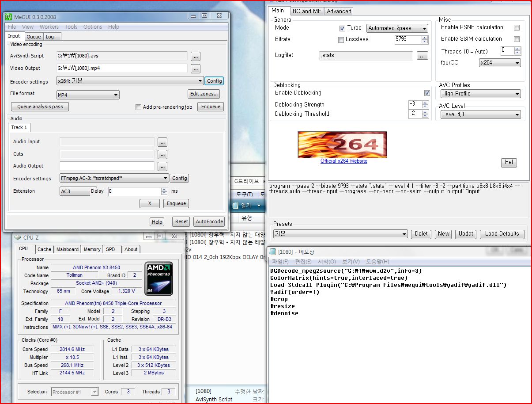Click the Video Output path field

coord(122,68)
